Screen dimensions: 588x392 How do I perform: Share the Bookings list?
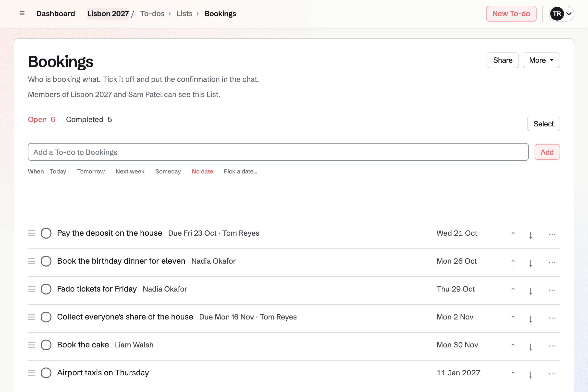coord(502,60)
